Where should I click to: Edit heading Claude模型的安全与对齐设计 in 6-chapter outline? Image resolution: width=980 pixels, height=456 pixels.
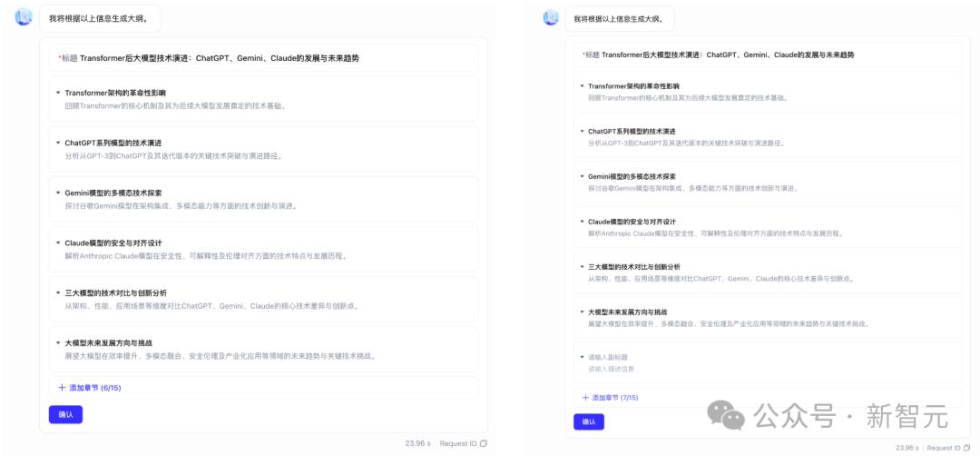tap(113, 243)
